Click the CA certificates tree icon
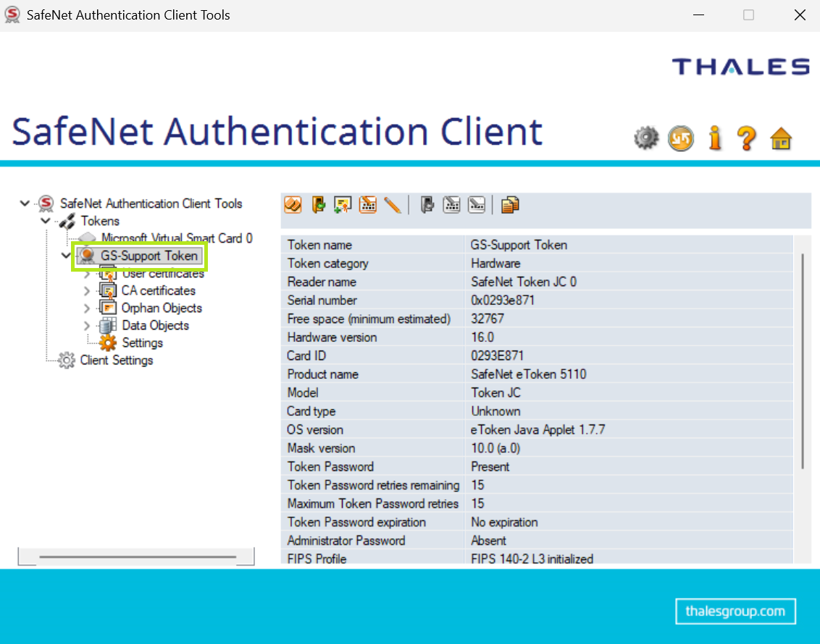This screenshot has height=644, width=820. pyautogui.click(x=108, y=291)
